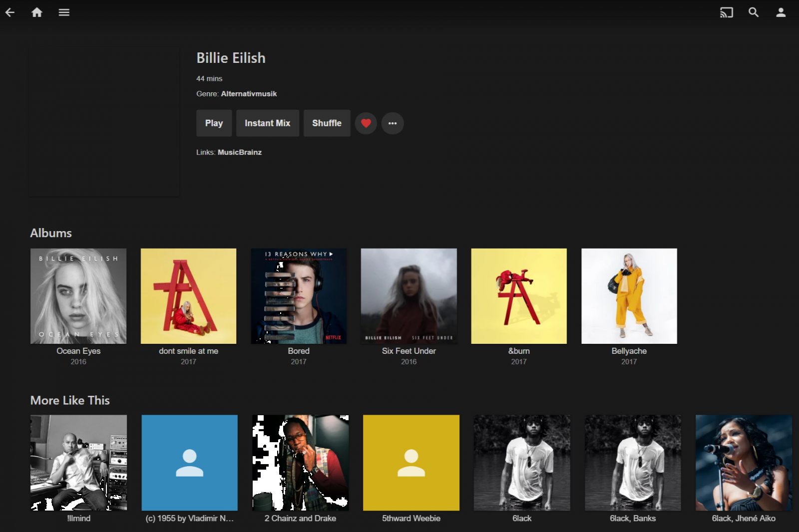Click the Bellyache album title

point(629,351)
